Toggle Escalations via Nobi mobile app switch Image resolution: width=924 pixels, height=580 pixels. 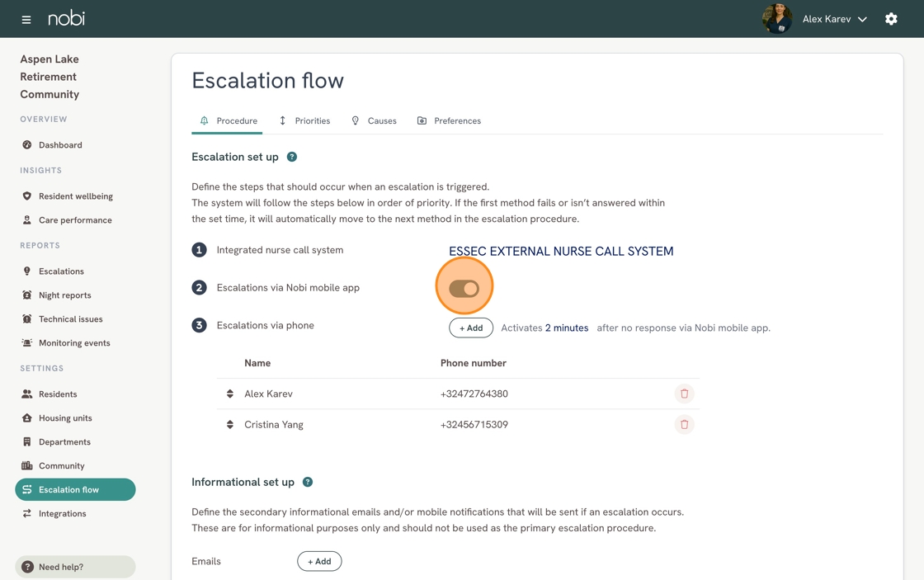pos(464,288)
